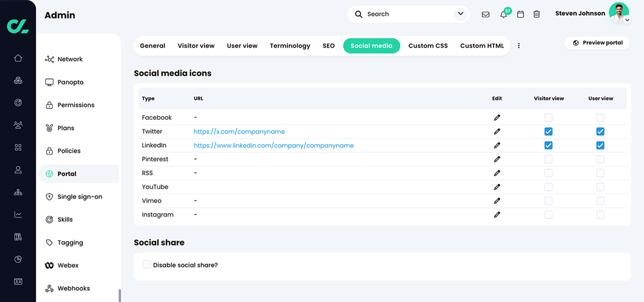Check Pinterest Visitor view checkbox
This screenshot has height=302, width=644.
(x=548, y=159)
